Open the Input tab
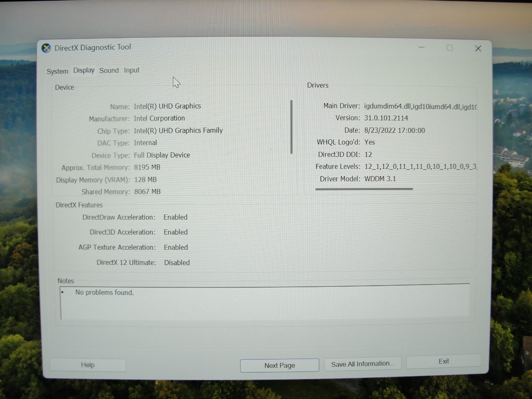The width and height of the screenshot is (532, 399). (132, 70)
